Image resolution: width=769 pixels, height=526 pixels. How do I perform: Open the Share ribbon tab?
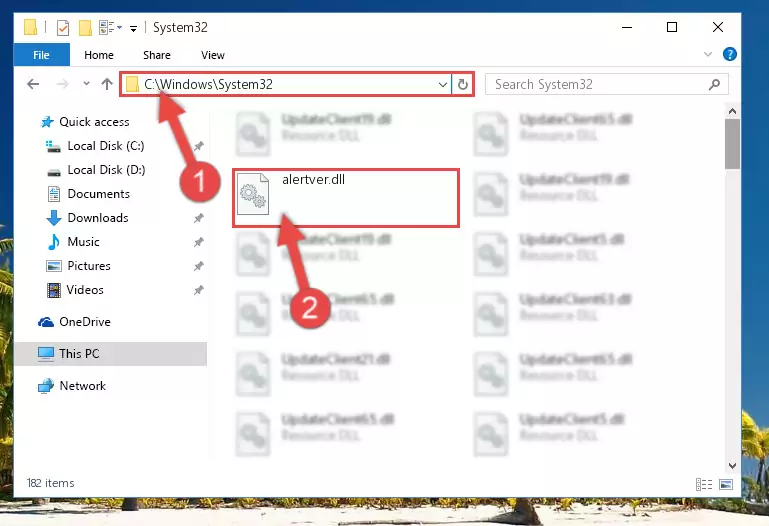click(x=156, y=55)
